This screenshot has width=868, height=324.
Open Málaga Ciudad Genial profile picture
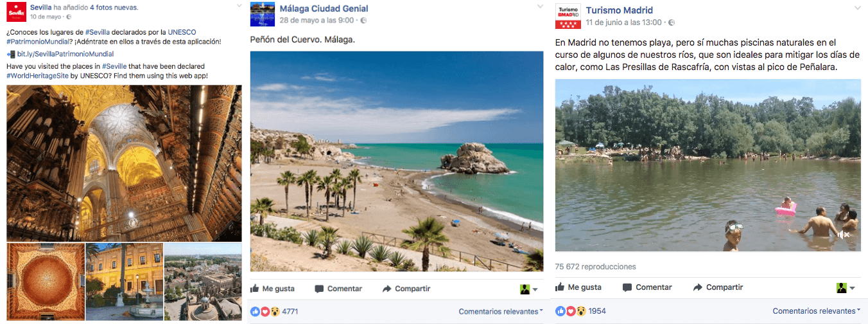coord(262,14)
